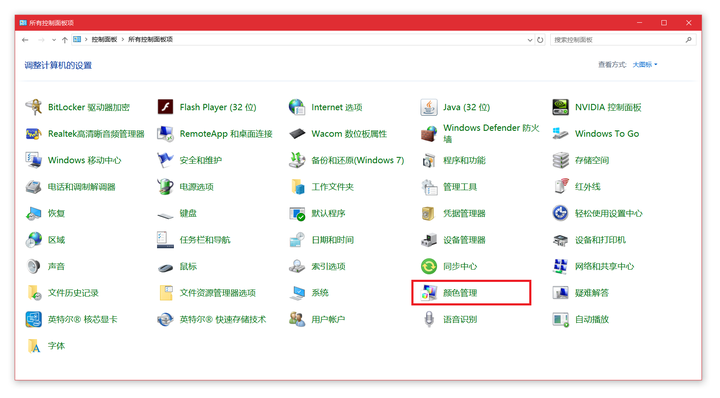Expand the 查看方式 大图标 dropdown
The width and height of the screenshot is (720, 398).
(645, 65)
